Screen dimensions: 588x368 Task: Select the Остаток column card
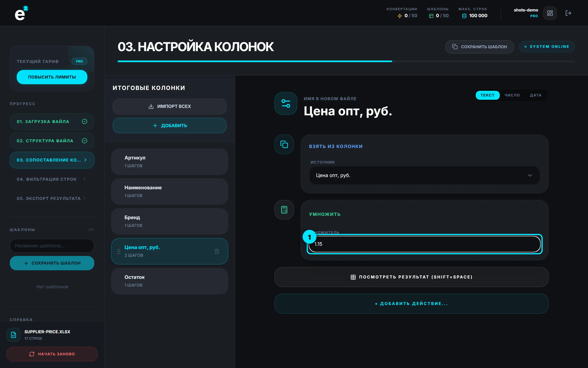pyautogui.click(x=170, y=281)
